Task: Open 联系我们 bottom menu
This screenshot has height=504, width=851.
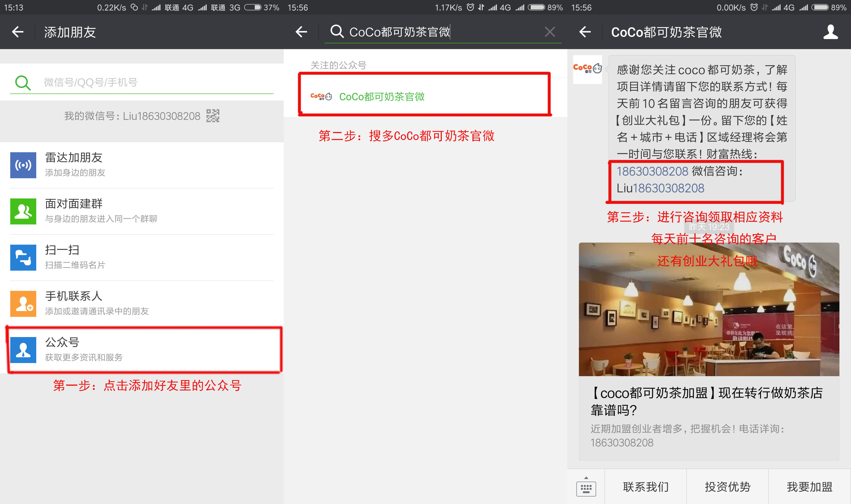Action: 645,487
